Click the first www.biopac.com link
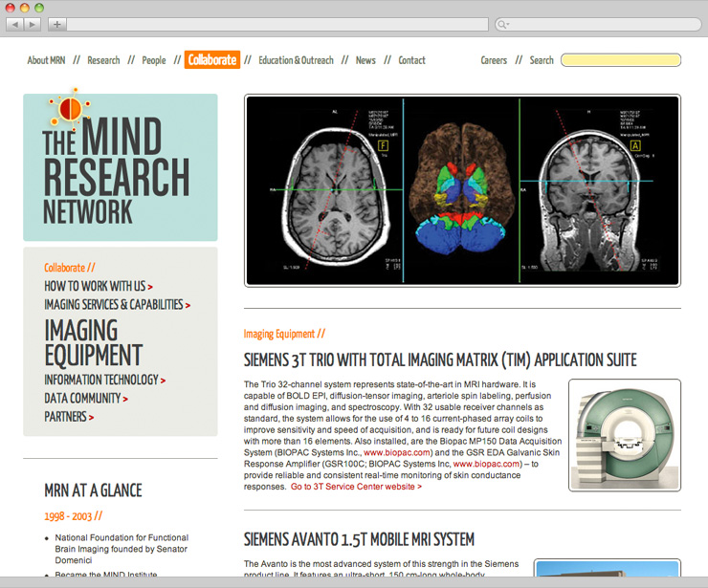Image resolution: width=708 pixels, height=588 pixels. pyautogui.click(x=396, y=452)
